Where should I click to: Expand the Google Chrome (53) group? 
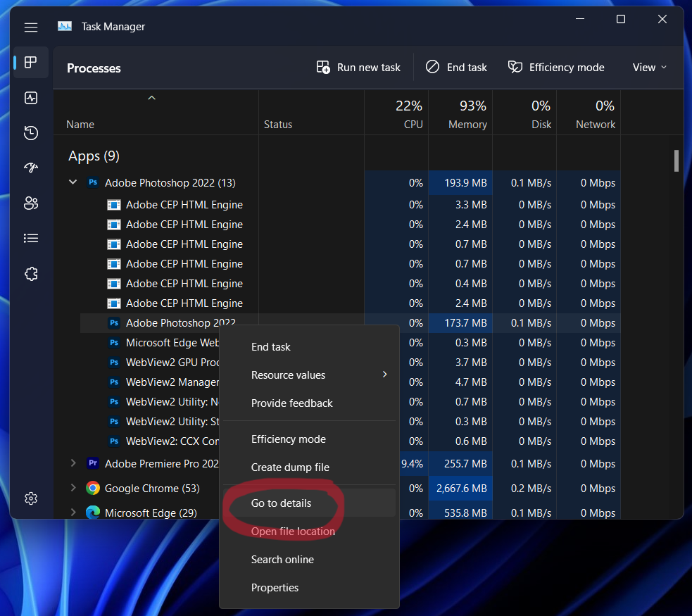pyautogui.click(x=73, y=488)
